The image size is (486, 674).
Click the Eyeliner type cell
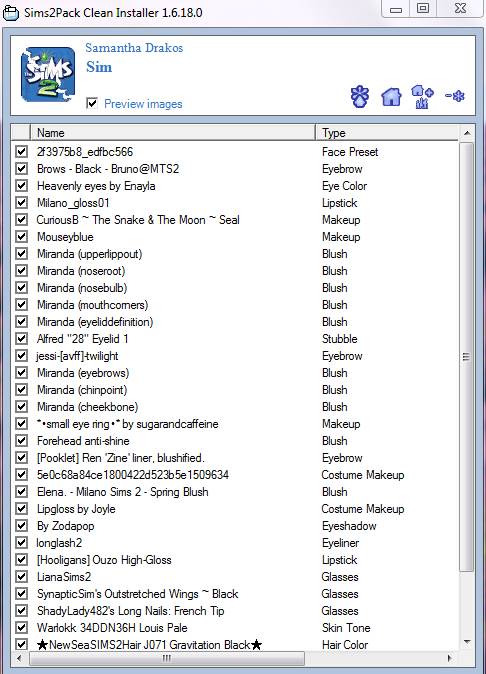point(340,542)
